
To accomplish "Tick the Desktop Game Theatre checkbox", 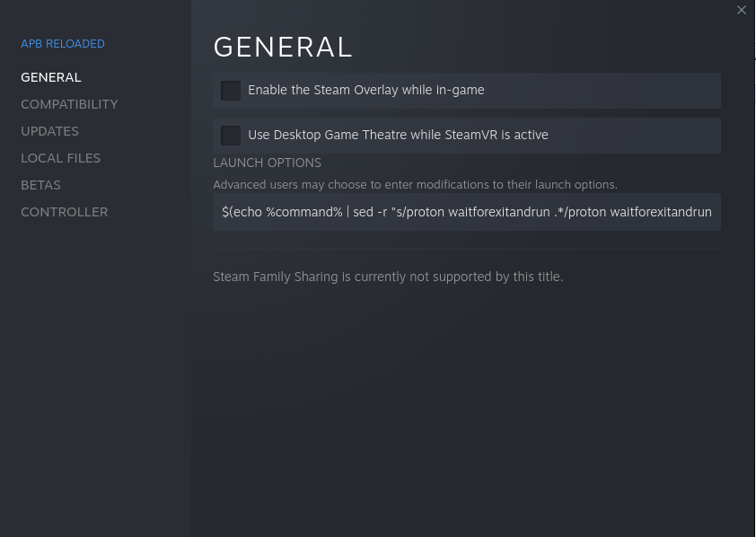I will (x=231, y=136).
